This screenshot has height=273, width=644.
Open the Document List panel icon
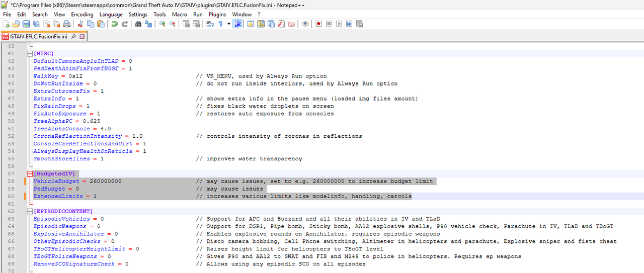click(x=271, y=24)
